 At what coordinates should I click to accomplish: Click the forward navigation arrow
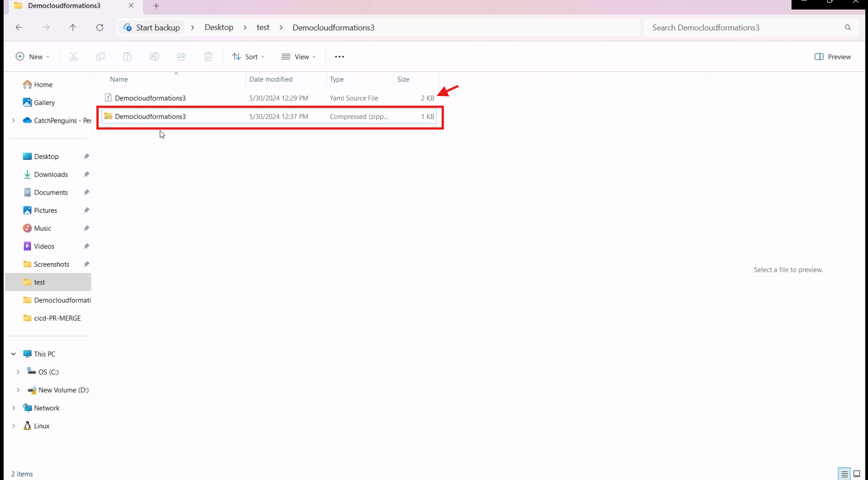tap(46, 28)
